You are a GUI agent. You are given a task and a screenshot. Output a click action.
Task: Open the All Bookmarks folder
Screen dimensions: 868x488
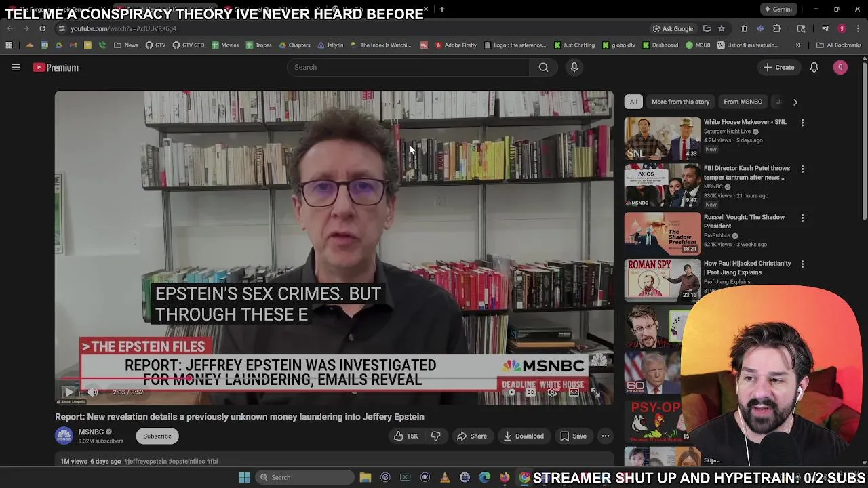[839, 45]
